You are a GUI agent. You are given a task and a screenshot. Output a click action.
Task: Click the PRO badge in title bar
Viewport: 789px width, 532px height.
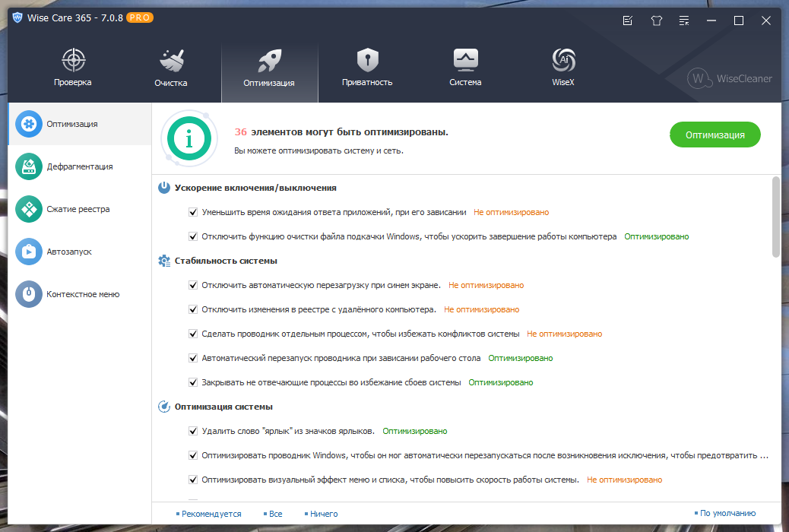[x=140, y=17]
